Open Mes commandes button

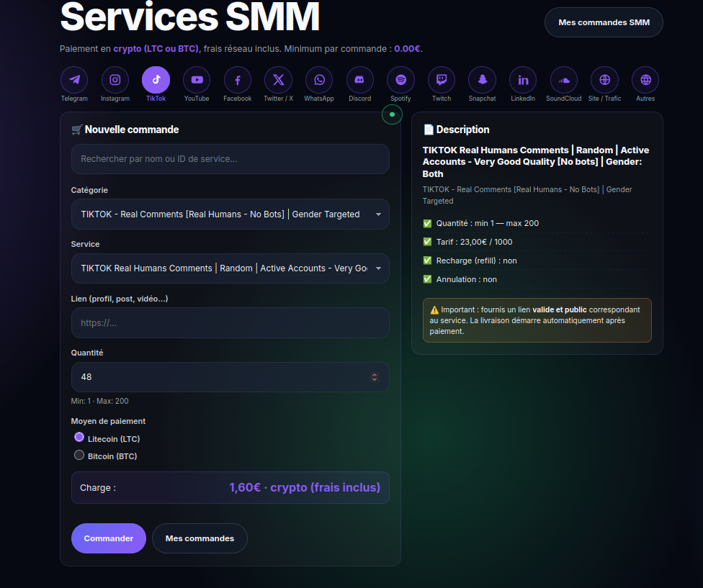click(200, 538)
